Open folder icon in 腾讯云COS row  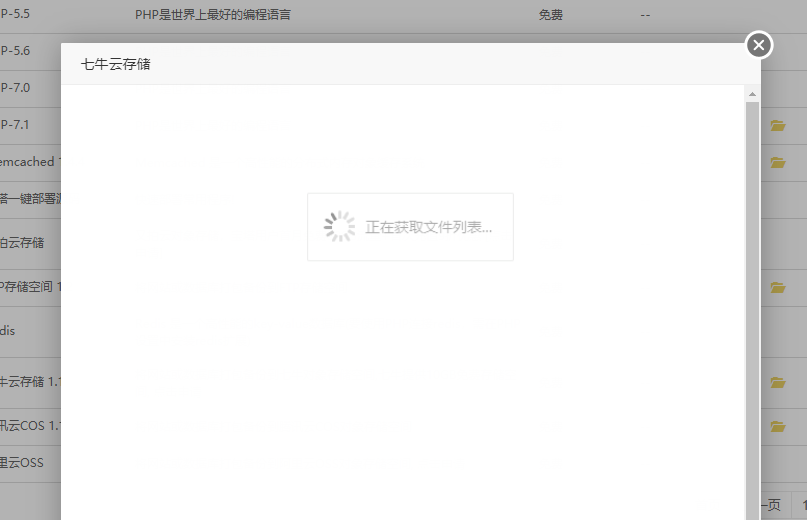tap(778, 426)
